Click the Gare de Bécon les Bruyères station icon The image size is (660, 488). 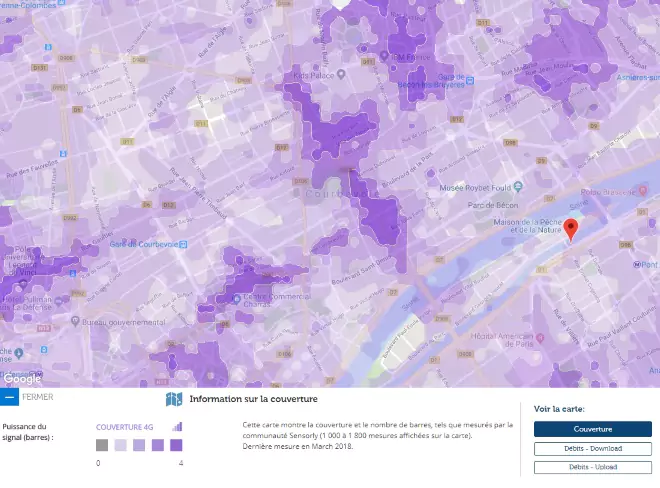(470, 80)
